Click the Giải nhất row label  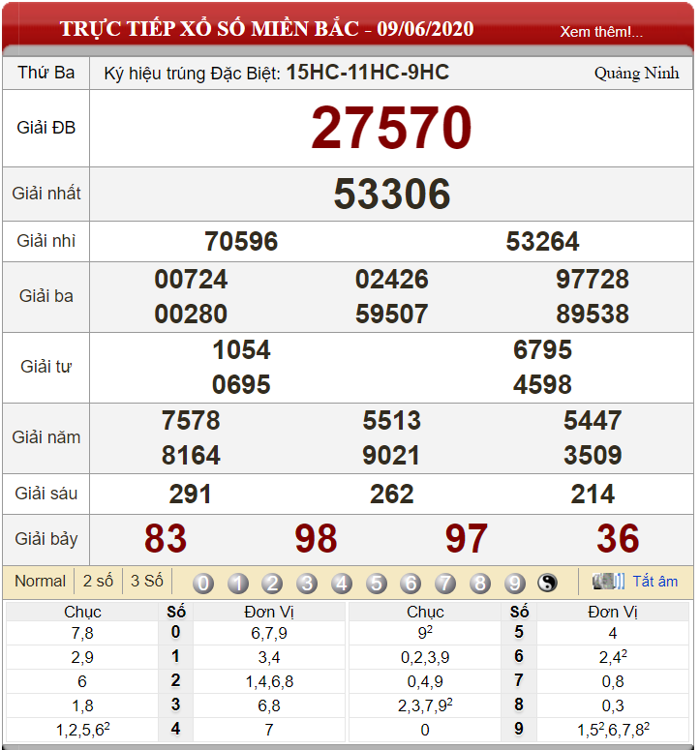46,194
